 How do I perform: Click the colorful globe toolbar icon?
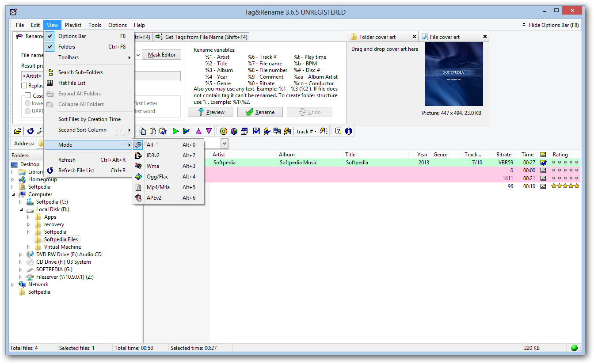tap(234, 131)
